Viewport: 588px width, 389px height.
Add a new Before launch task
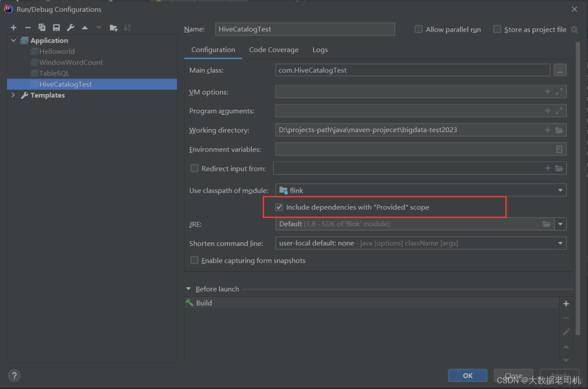[x=566, y=303]
